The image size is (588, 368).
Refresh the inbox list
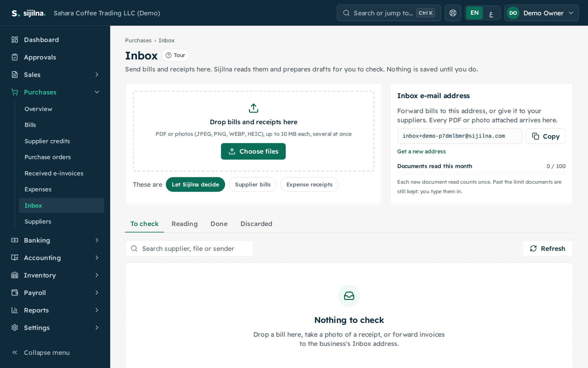[547, 248]
